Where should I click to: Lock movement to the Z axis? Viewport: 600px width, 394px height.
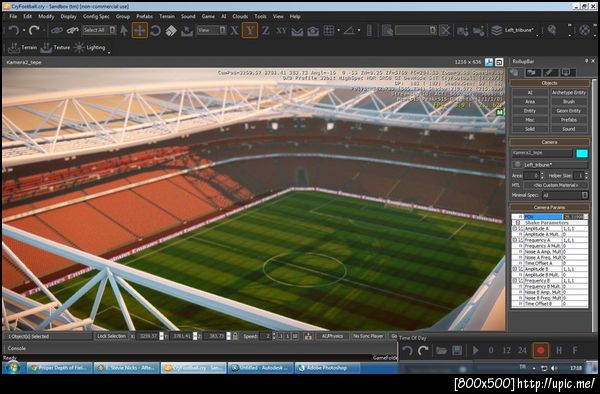click(x=266, y=30)
